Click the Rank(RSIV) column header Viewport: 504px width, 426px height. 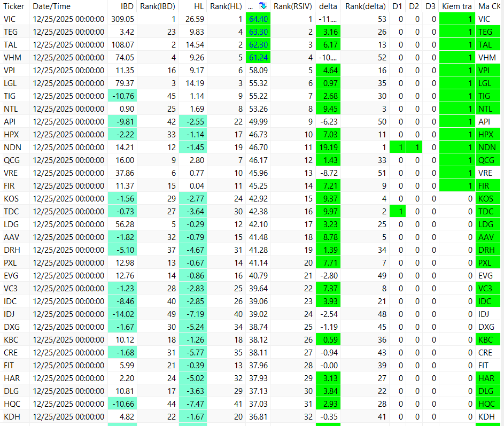[293, 6]
